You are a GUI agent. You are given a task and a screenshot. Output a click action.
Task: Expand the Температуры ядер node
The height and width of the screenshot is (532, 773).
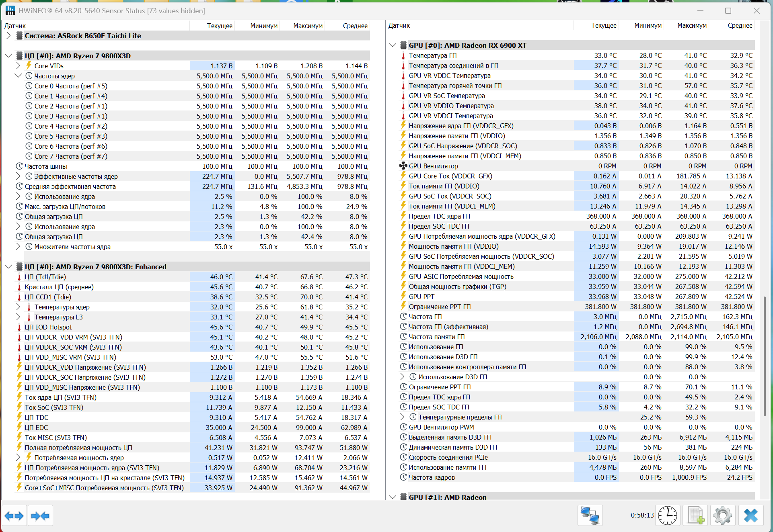[18, 307]
